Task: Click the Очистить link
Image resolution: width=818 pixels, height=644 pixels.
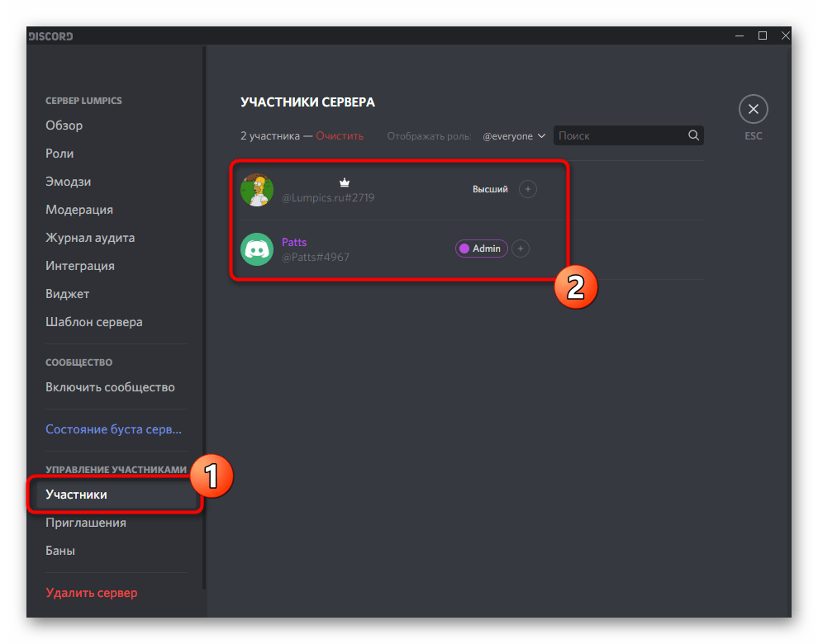Action: (x=340, y=136)
